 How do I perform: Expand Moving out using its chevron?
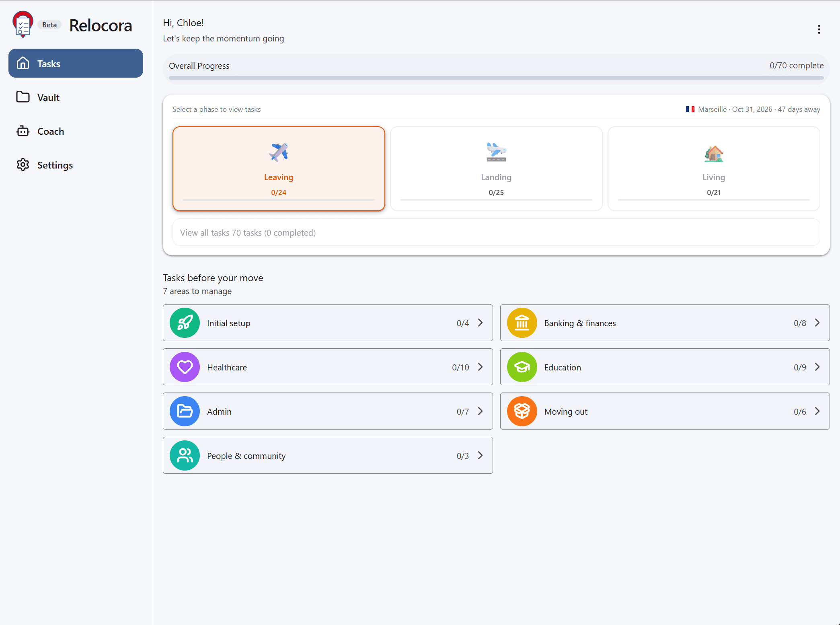817,411
